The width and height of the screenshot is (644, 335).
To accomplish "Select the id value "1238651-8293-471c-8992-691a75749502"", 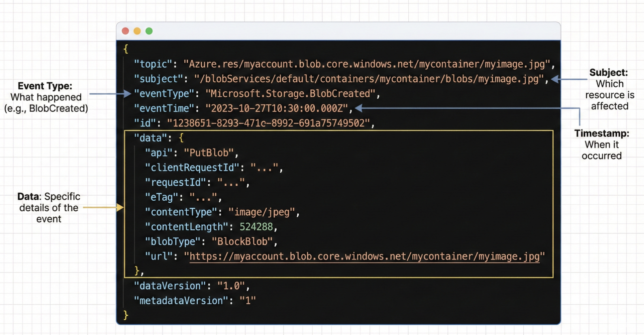I will [x=269, y=123].
